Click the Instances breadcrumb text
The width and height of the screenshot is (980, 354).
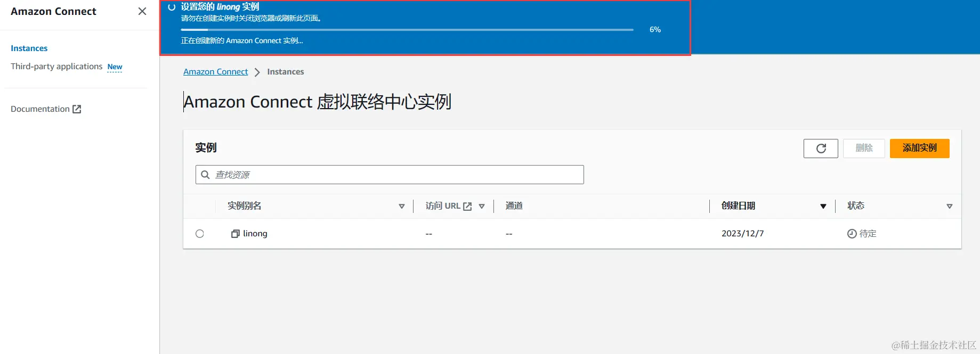coord(286,72)
